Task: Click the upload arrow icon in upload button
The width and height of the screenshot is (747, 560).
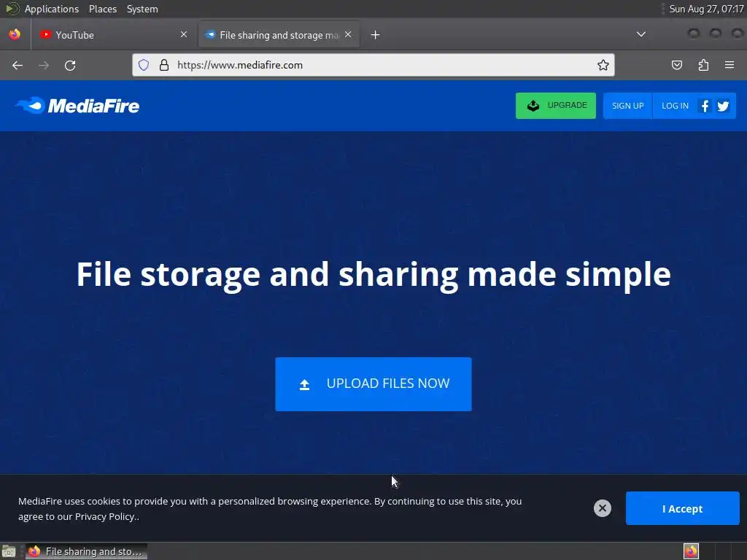Action: click(x=304, y=384)
